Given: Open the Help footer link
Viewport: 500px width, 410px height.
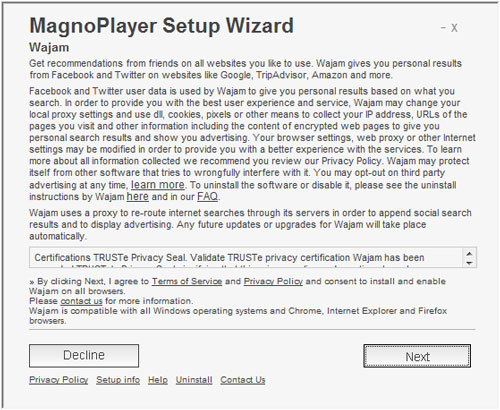Looking at the screenshot, I should click(x=158, y=380).
